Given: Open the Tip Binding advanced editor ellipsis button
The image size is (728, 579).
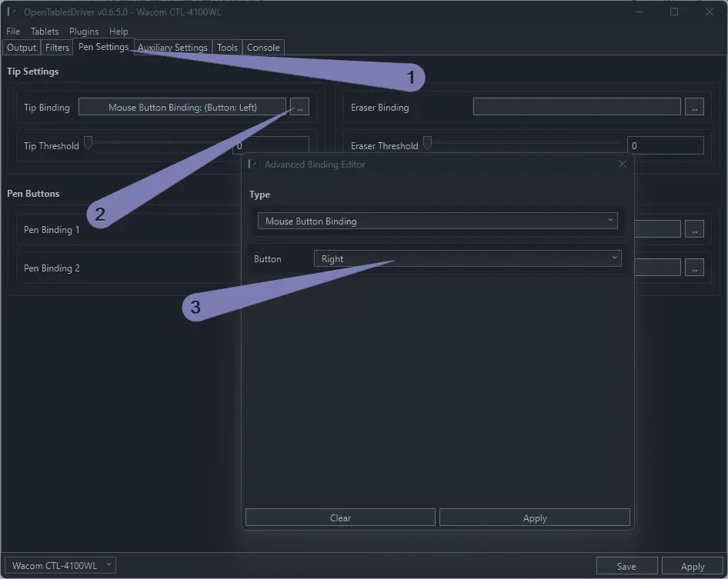Looking at the screenshot, I should pyautogui.click(x=299, y=108).
